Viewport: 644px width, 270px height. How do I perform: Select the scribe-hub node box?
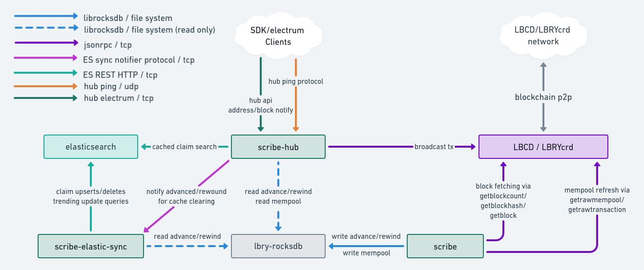[x=278, y=147]
